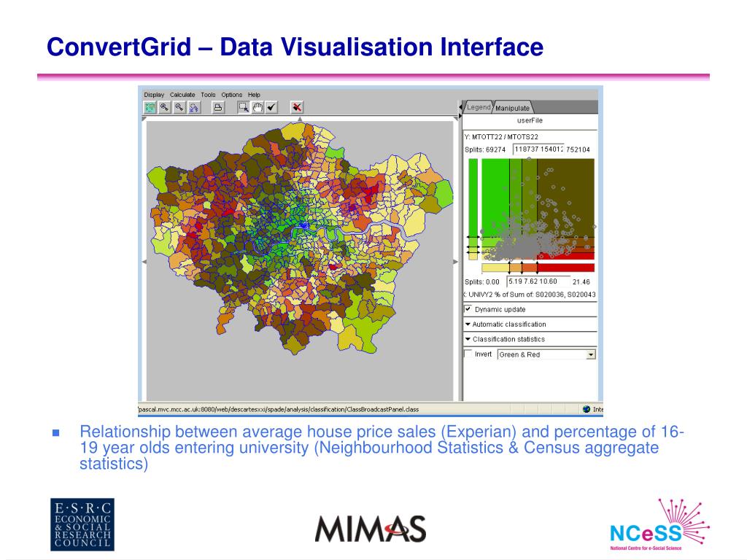Screen dimensions: 747x560
Task: Click the NCeSS logo
Action: click(659, 525)
